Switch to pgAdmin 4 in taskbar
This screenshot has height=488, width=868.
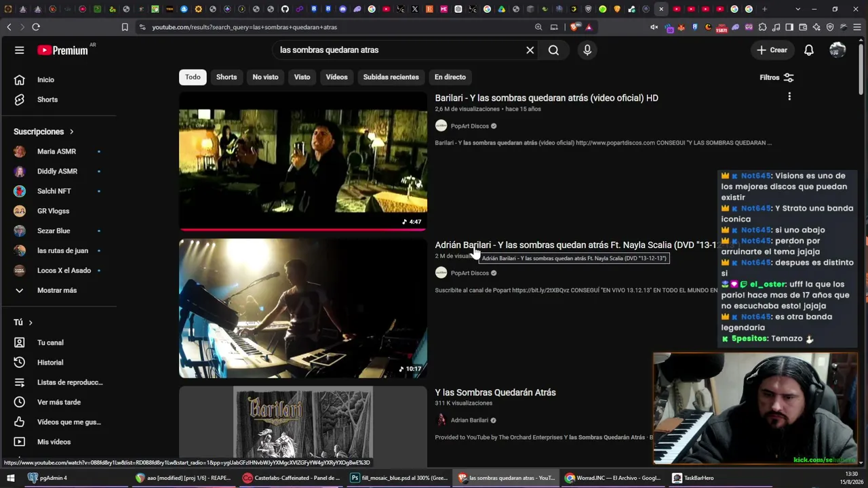tap(47, 478)
